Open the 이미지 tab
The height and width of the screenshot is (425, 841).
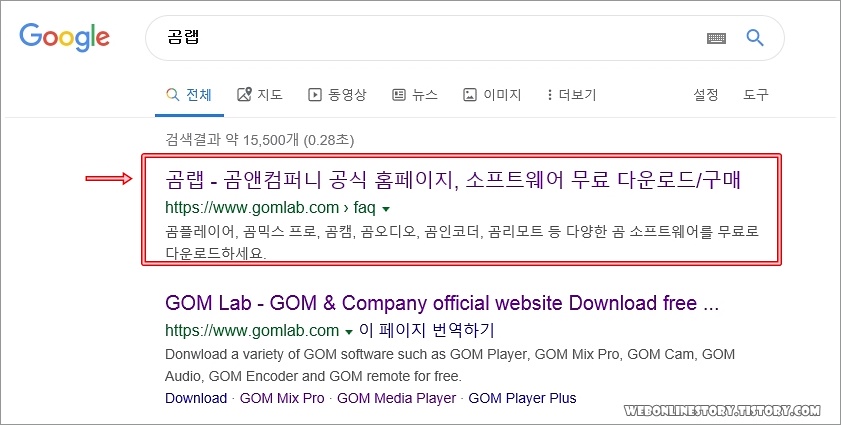pyautogui.click(x=492, y=96)
